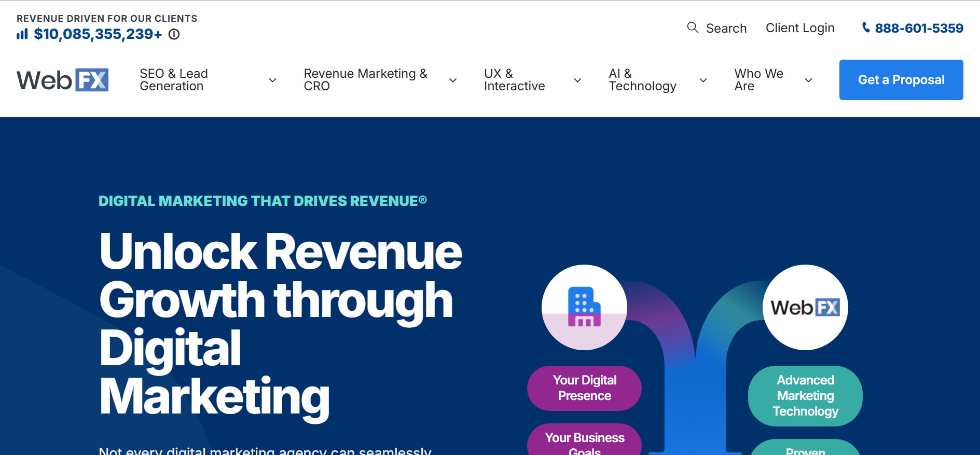Expand the SEO & Lead Generation chevron
Screen dimensions: 980x455
tap(272, 80)
